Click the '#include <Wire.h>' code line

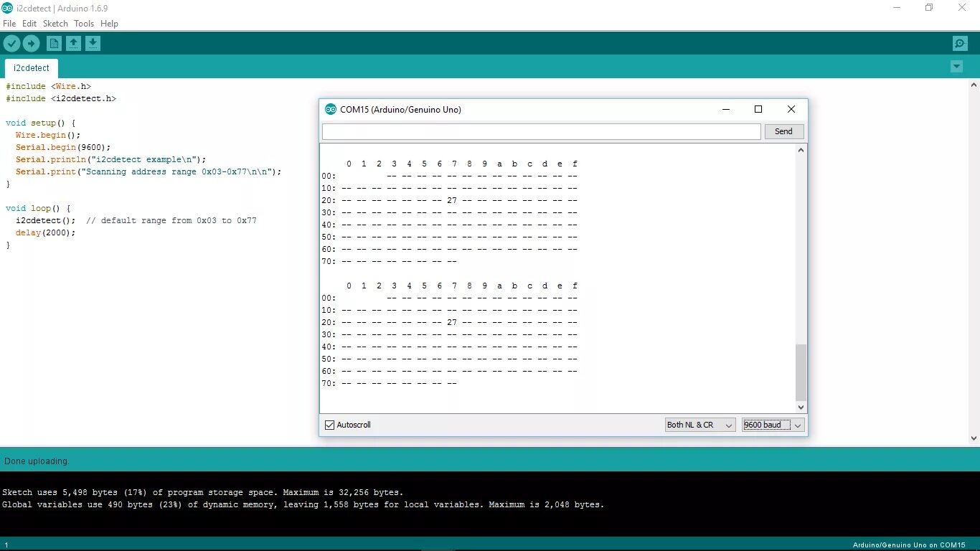[x=49, y=86]
